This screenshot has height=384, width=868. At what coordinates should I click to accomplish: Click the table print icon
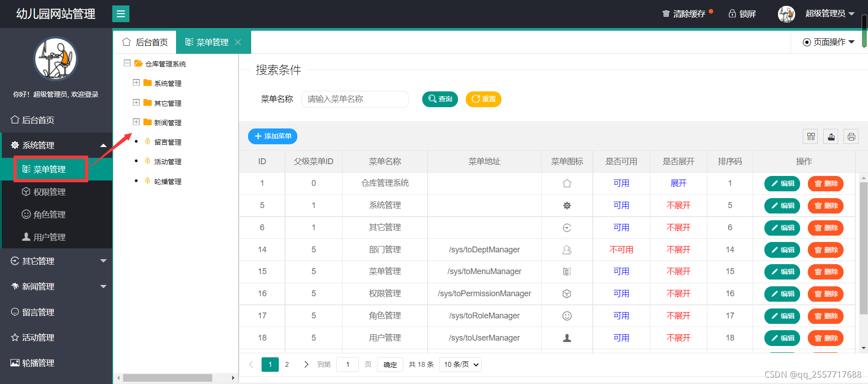(851, 137)
